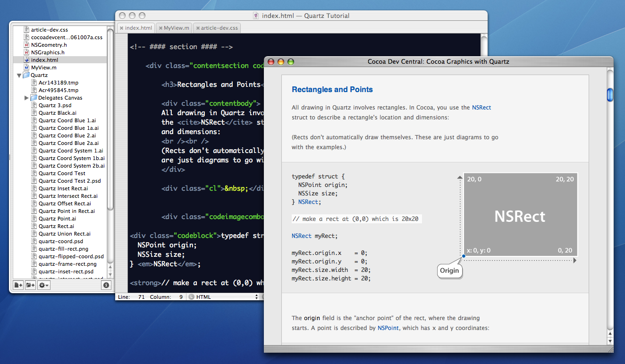This screenshot has height=364, width=625.
Task: Click the Rectangles and Points heading
Action: 332,90
